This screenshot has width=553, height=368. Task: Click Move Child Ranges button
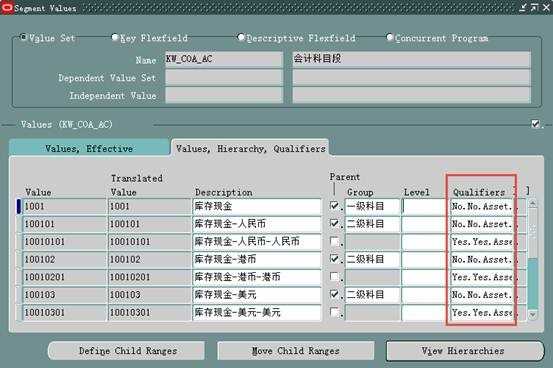[296, 351]
